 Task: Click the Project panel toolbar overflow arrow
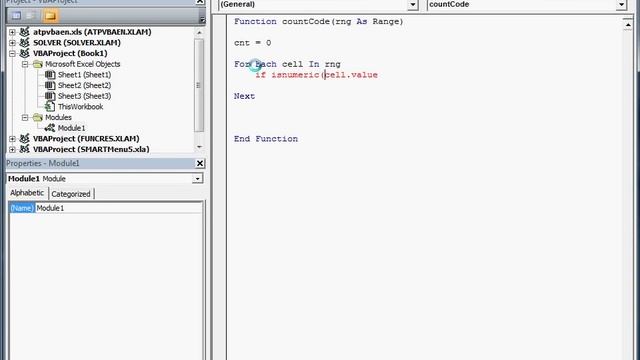[202, 19]
